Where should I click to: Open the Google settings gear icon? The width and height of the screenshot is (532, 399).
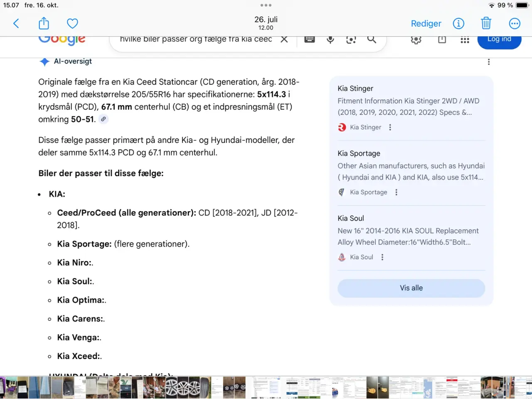416,39
